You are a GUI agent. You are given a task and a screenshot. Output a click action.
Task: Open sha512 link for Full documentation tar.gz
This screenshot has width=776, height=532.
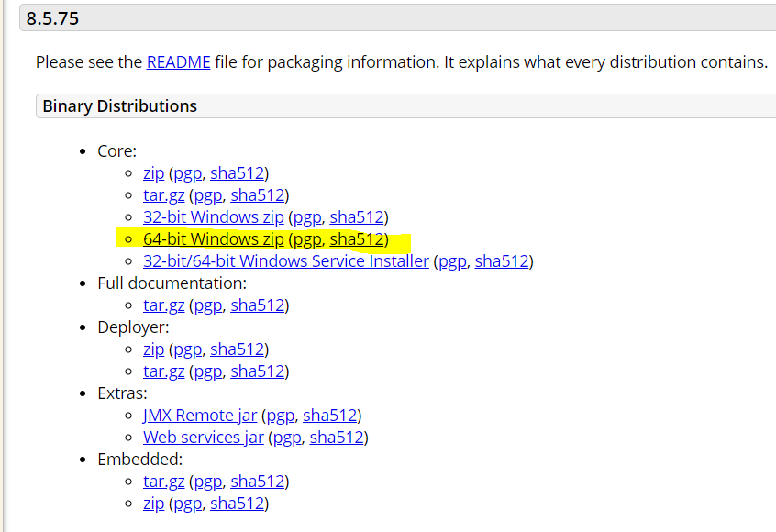click(258, 305)
